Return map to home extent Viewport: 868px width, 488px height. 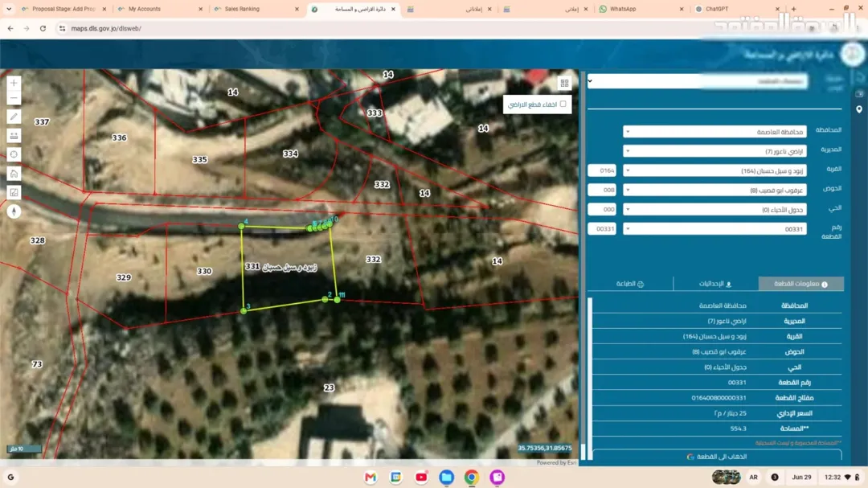(x=14, y=174)
